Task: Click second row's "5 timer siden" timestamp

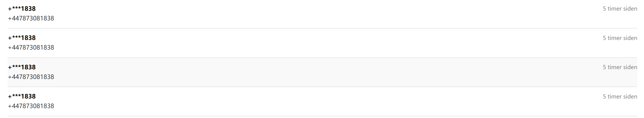Action: point(620,38)
